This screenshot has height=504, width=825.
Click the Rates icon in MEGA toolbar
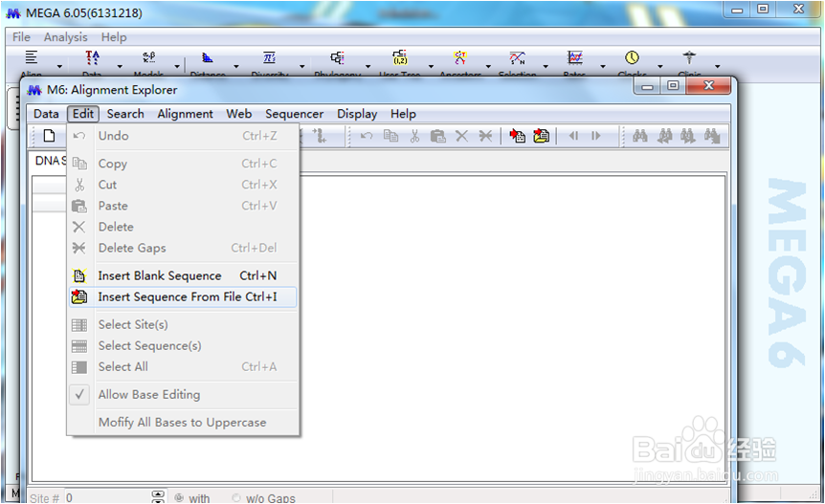click(574, 56)
